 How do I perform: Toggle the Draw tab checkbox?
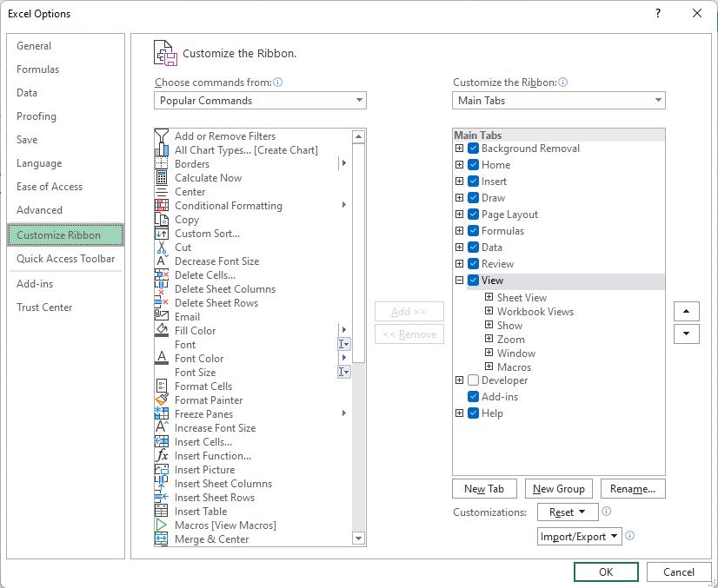point(474,198)
